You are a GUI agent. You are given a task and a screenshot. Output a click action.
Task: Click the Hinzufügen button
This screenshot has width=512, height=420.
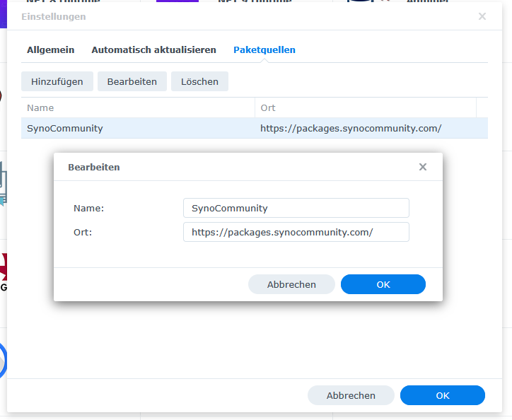[57, 81]
